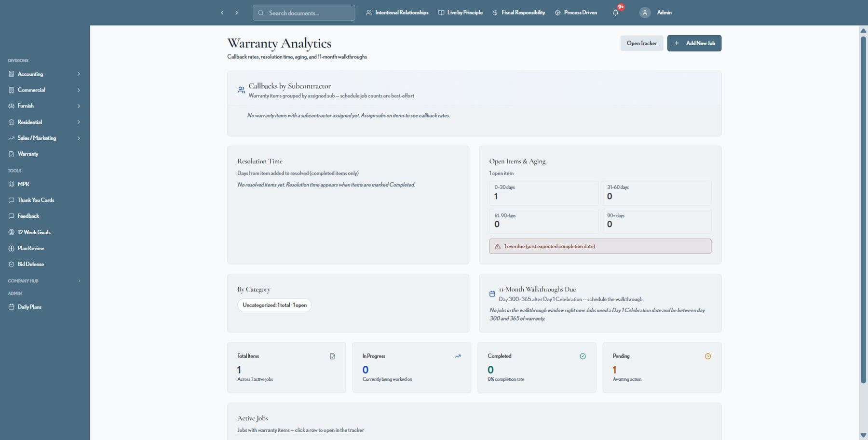Click the Completed checkmark icon
Viewport: 868px width, 440px height.
583,357
